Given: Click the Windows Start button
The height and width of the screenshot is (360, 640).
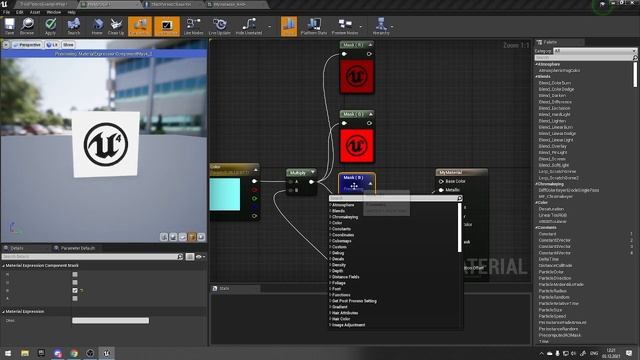Looking at the screenshot, I should point(8,353).
